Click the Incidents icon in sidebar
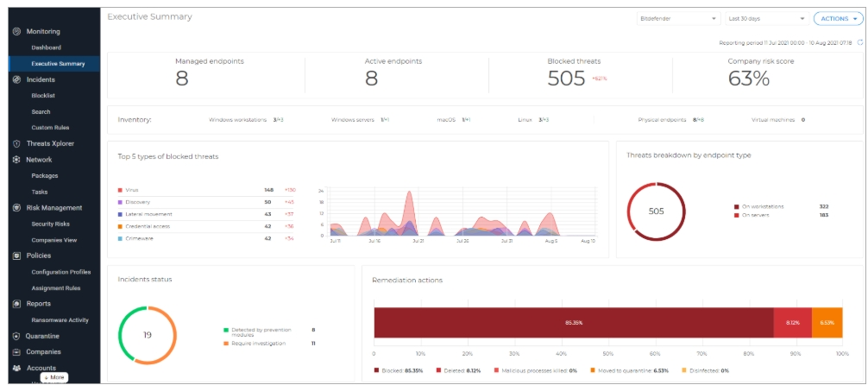This screenshot has width=868, height=385. tap(16, 79)
